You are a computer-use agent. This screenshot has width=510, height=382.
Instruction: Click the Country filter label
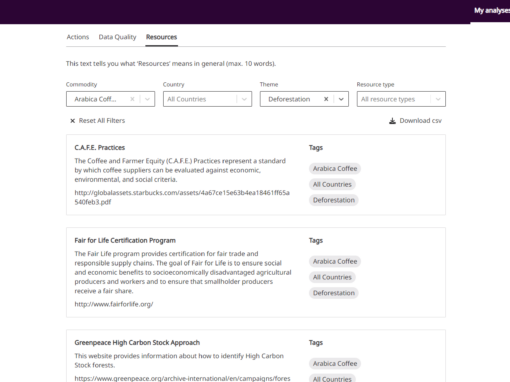pos(173,84)
